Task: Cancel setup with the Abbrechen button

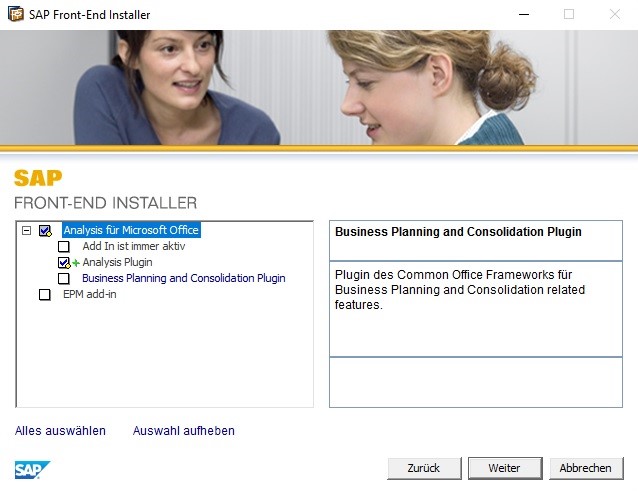Action: [x=586, y=468]
